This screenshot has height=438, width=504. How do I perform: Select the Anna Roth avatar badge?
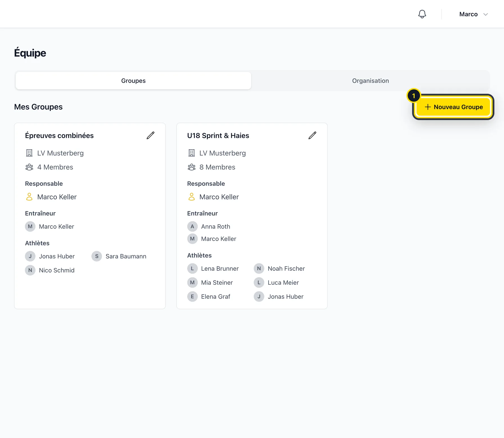click(192, 226)
